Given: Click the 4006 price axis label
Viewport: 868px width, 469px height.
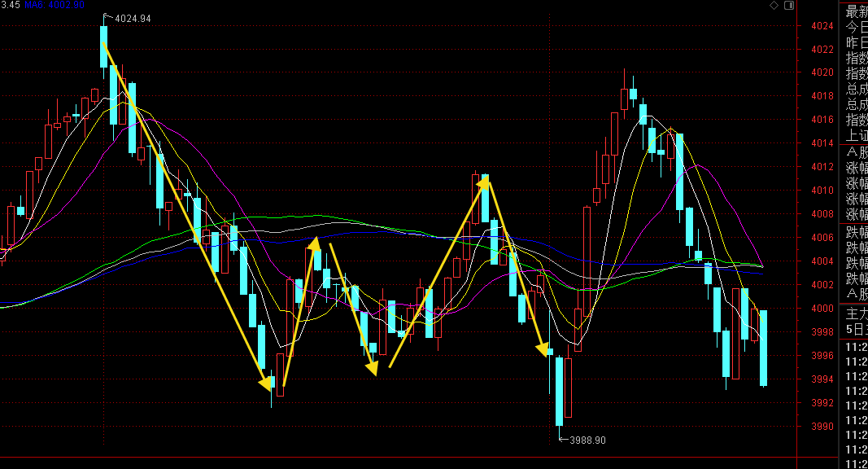Looking at the screenshot, I should point(822,238).
